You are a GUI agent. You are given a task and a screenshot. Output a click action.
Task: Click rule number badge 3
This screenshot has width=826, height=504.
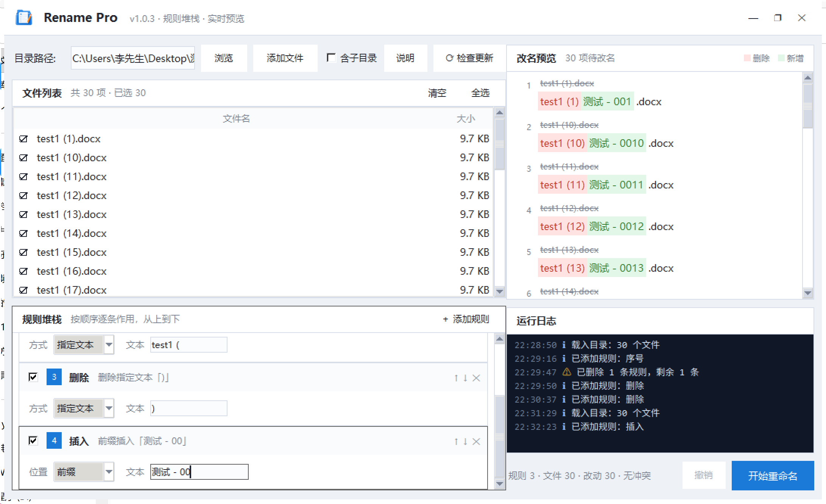point(54,377)
